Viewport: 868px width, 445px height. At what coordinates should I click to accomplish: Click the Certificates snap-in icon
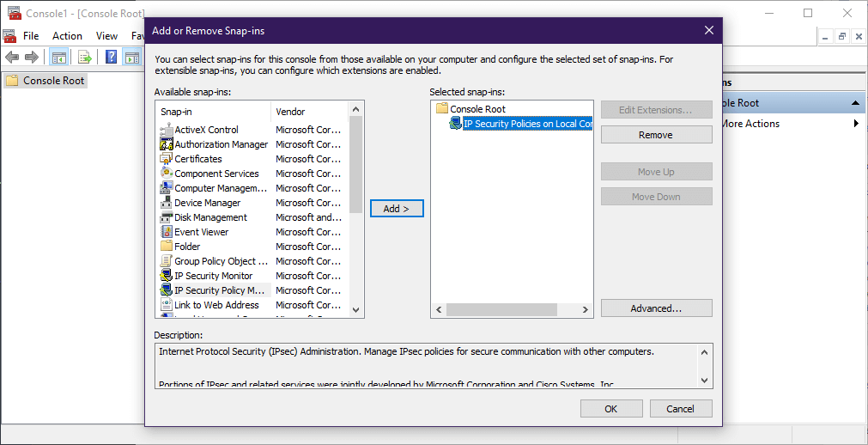pyautogui.click(x=167, y=159)
